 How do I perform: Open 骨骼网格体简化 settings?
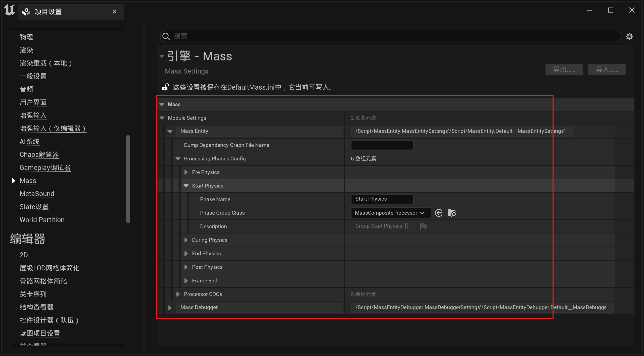tap(43, 281)
